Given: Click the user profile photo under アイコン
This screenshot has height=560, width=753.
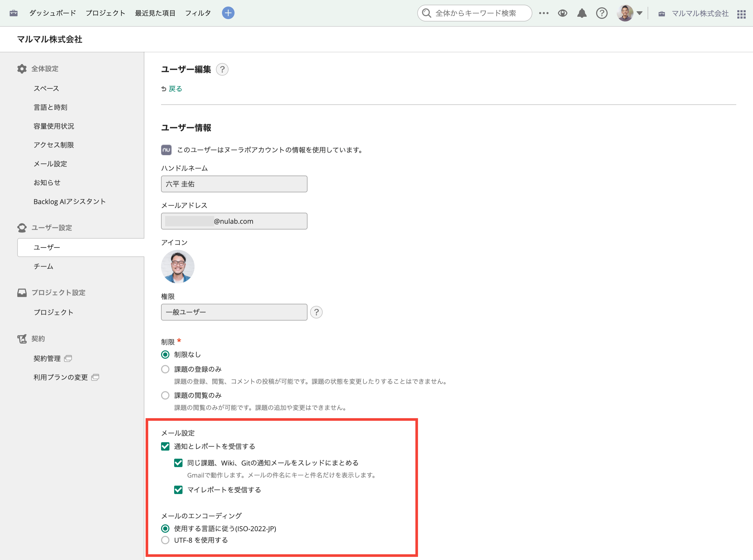Looking at the screenshot, I should [178, 267].
